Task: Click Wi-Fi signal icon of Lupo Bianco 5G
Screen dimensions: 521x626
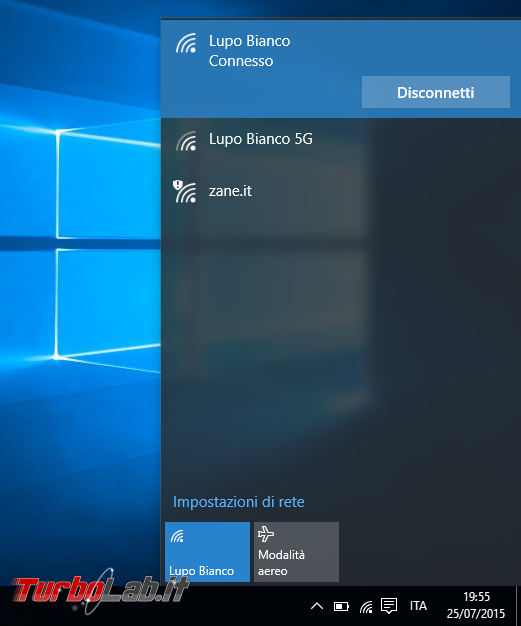Action: (x=186, y=141)
